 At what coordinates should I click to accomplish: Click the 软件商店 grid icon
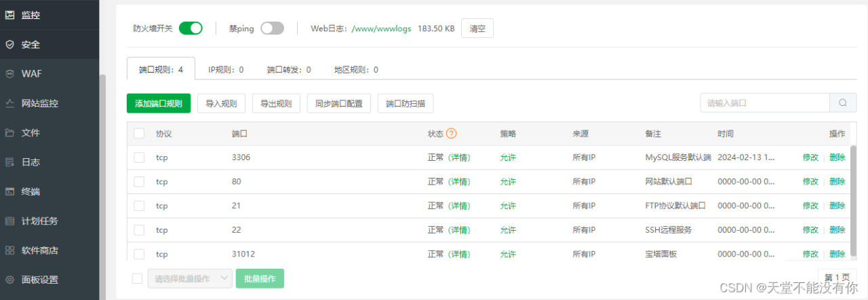[10, 250]
